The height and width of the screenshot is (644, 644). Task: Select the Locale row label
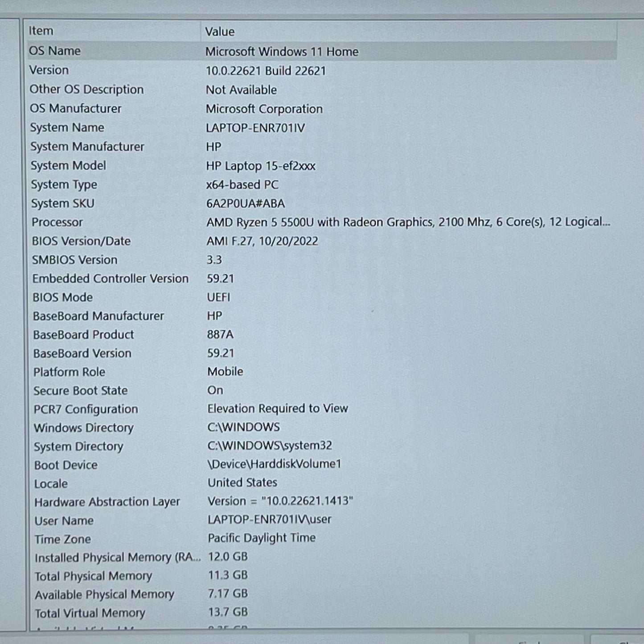coord(51,484)
